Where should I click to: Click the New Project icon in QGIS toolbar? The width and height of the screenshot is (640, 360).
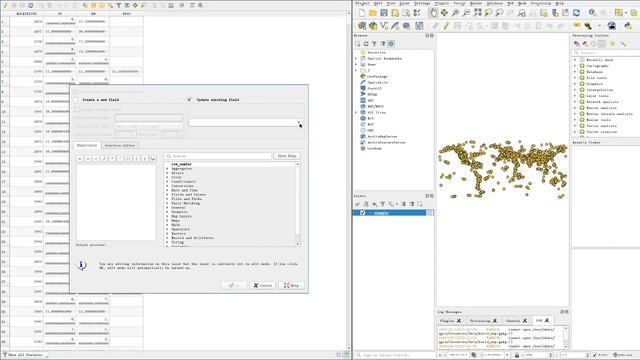[362, 13]
